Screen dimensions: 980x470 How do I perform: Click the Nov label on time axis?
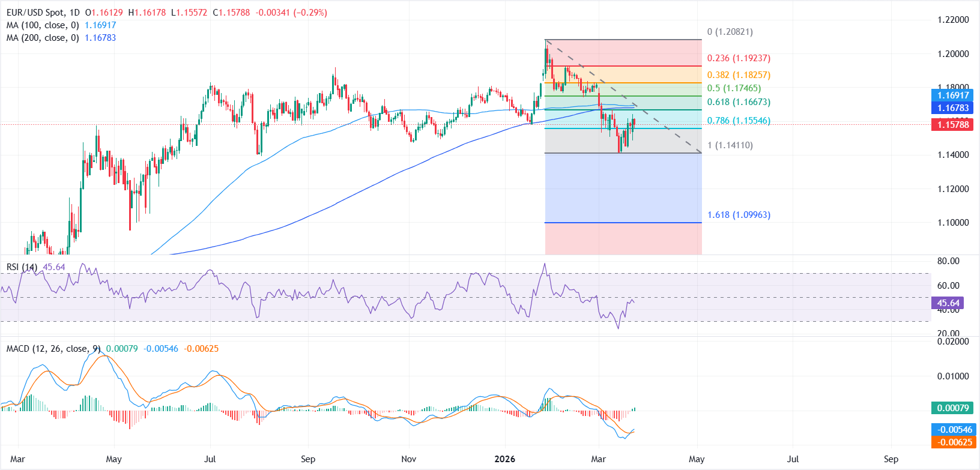point(408,459)
